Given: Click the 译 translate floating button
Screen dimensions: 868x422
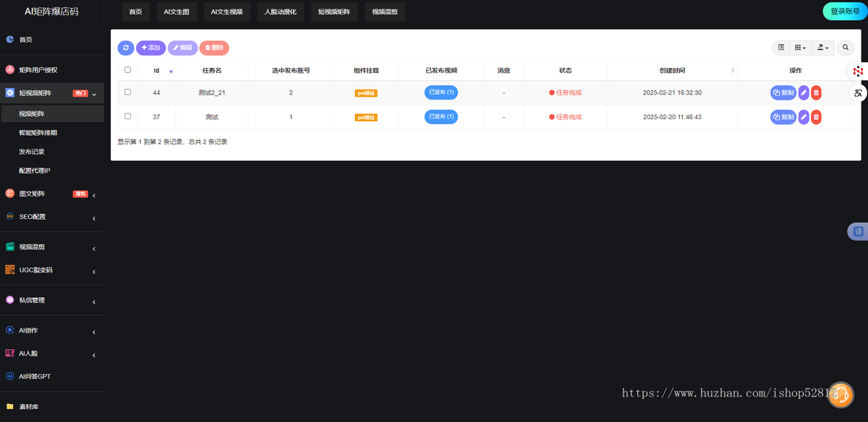Looking at the screenshot, I should [858, 232].
